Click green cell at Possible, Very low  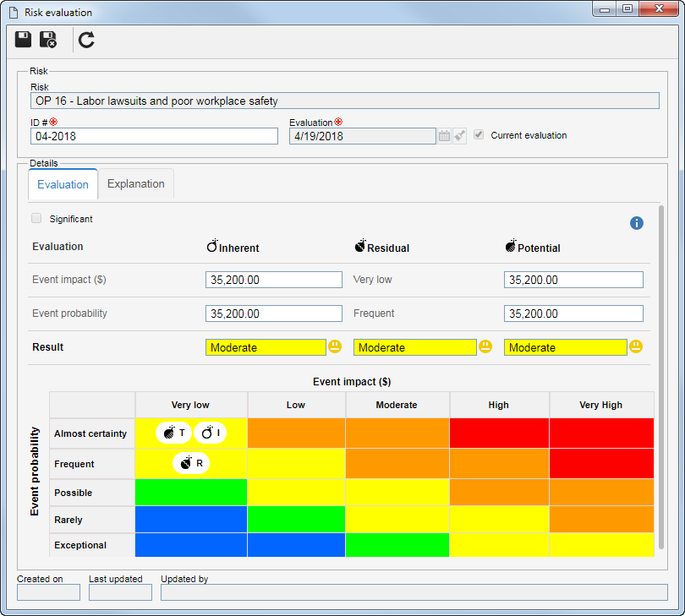pos(191,493)
